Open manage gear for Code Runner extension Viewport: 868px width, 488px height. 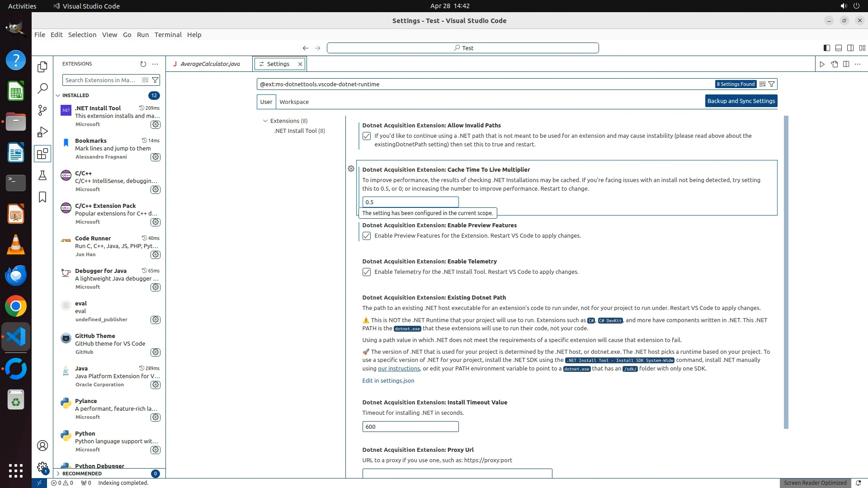(156, 255)
